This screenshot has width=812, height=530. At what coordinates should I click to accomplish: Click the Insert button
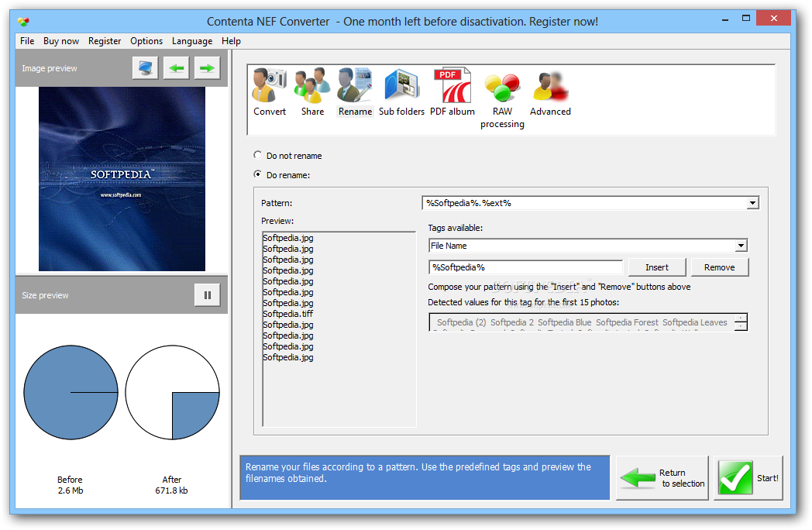(657, 267)
